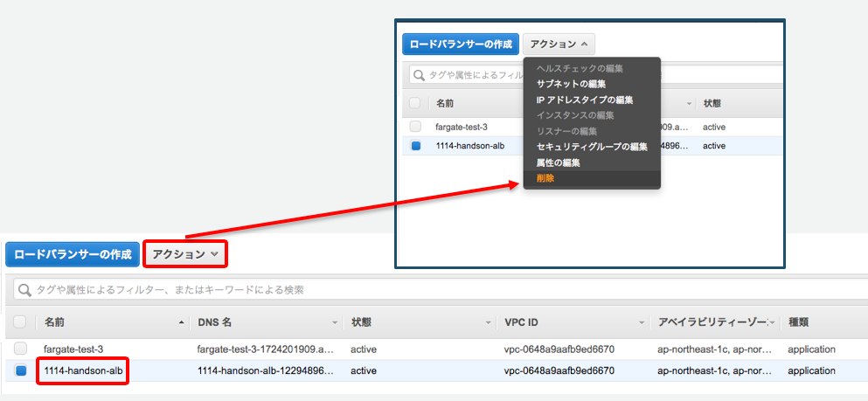Click availability zones cell of fargate-test-3 row
Viewport: 868px width, 401px height.
point(713,349)
